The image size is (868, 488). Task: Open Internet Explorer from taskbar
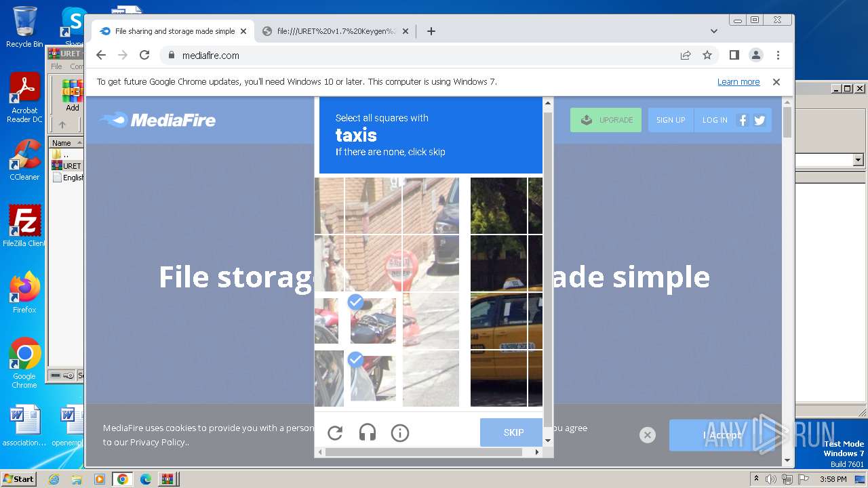pyautogui.click(x=54, y=479)
